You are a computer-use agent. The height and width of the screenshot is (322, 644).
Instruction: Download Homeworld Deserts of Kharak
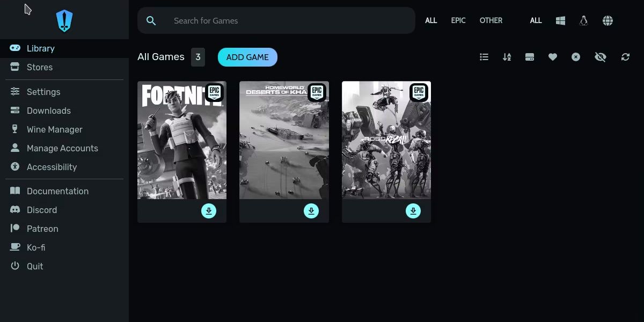[x=311, y=211]
